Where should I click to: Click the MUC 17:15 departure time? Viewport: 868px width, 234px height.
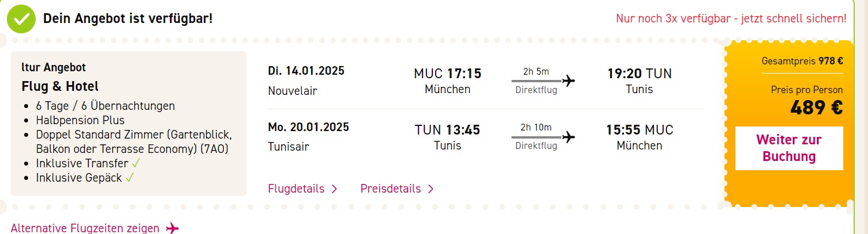447,74
